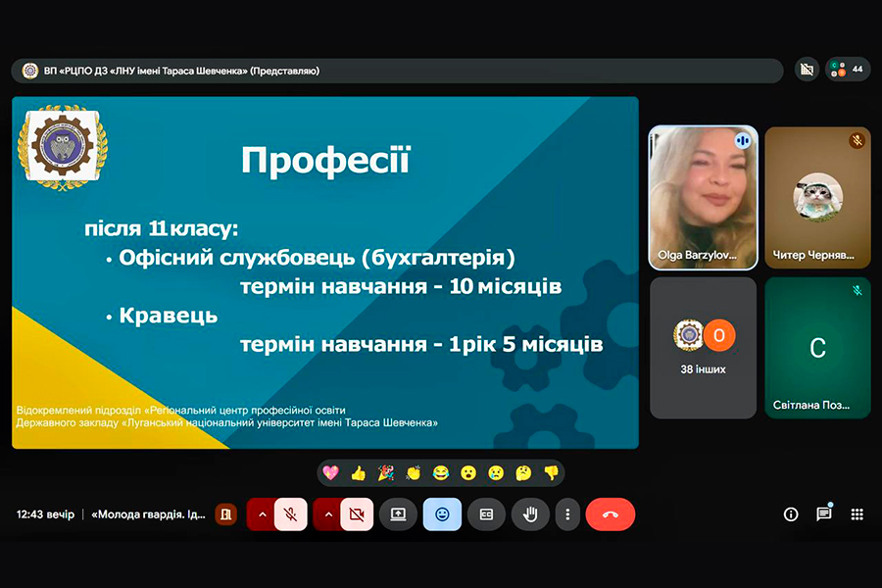Send the laughing face reaction
This screenshot has height=588, width=882.
[441, 473]
